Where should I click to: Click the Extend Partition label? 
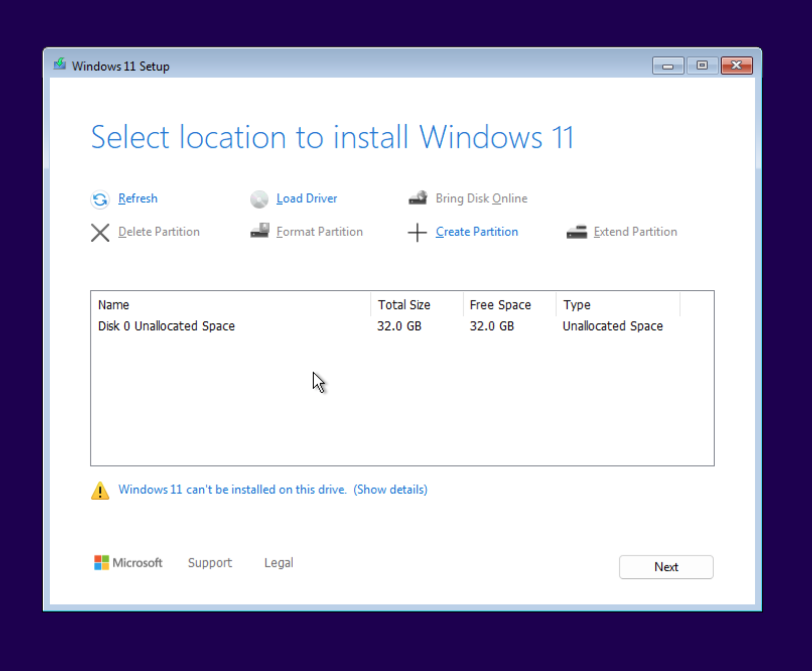click(x=635, y=232)
